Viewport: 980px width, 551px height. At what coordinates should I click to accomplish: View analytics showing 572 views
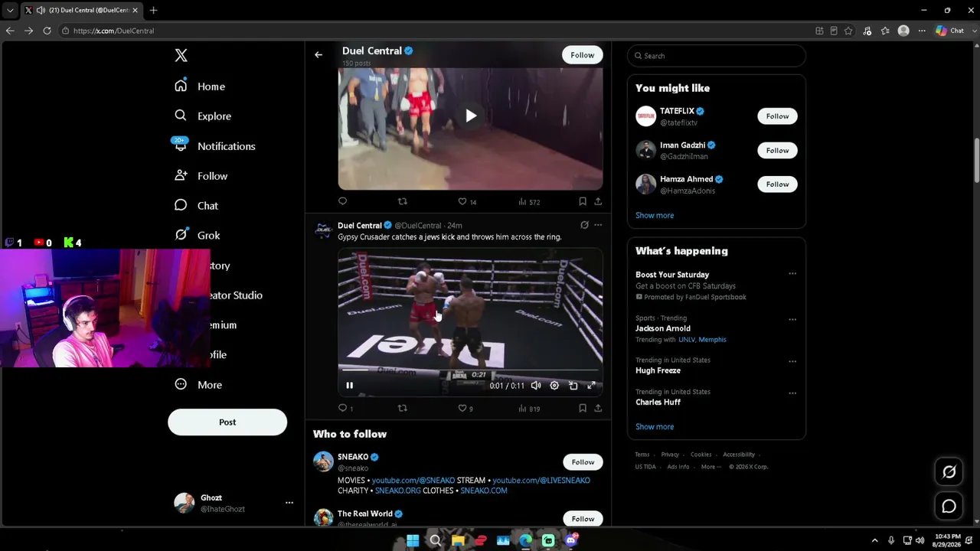529,202
